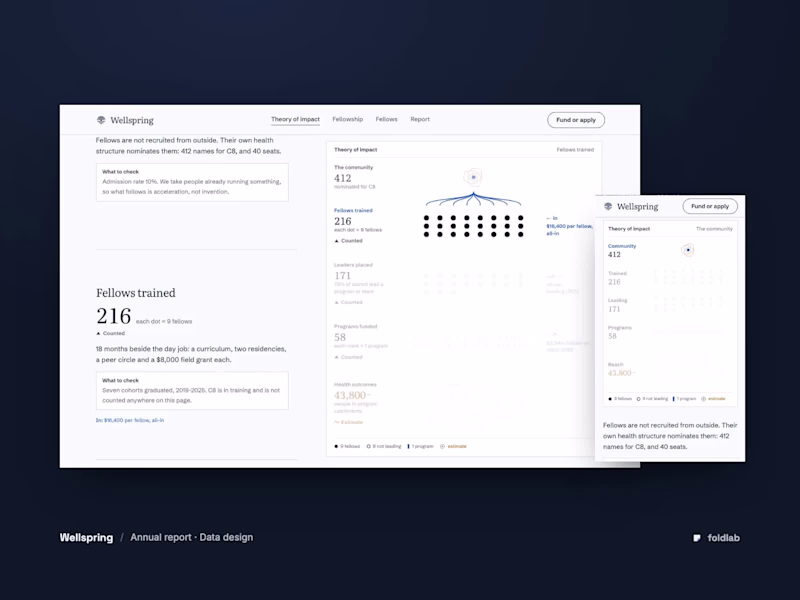Viewport: 800px width, 600px height.
Task: Click the Wellspring logo icon in the mobile header
Action: tap(608, 206)
